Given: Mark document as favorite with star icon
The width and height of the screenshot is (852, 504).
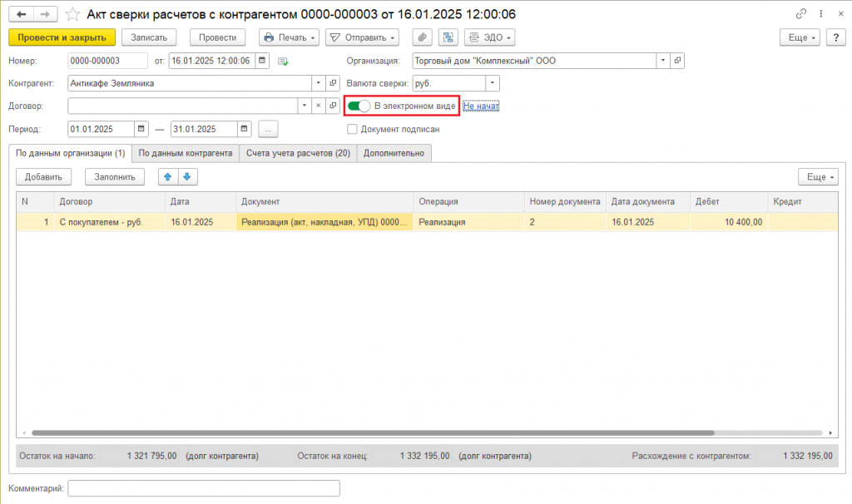Looking at the screenshot, I should coord(72,14).
